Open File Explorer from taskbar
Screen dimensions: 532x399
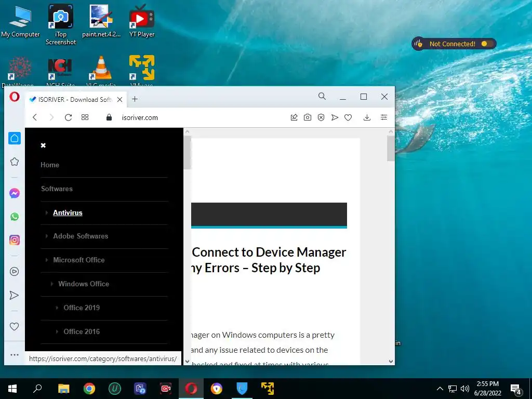click(64, 389)
